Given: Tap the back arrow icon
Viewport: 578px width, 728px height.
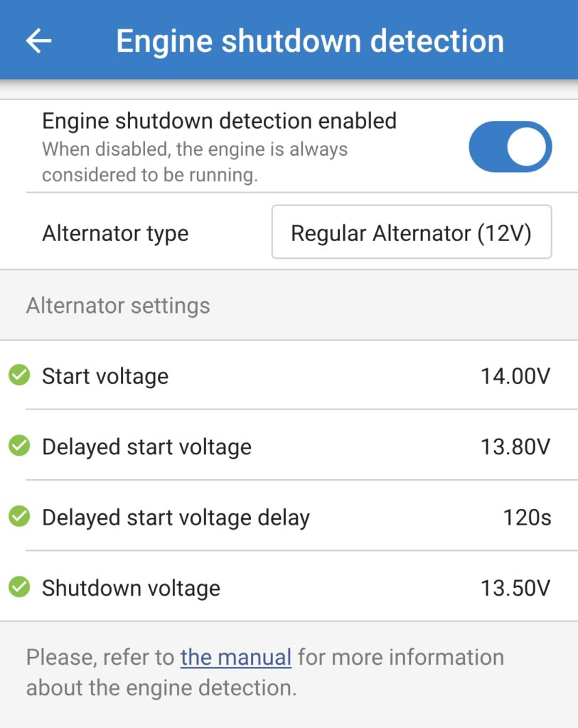Looking at the screenshot, I should point(39,41).
